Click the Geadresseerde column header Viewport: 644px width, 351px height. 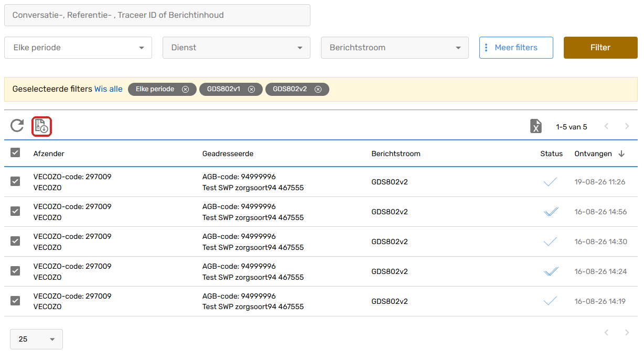click(x=228, y=153)
